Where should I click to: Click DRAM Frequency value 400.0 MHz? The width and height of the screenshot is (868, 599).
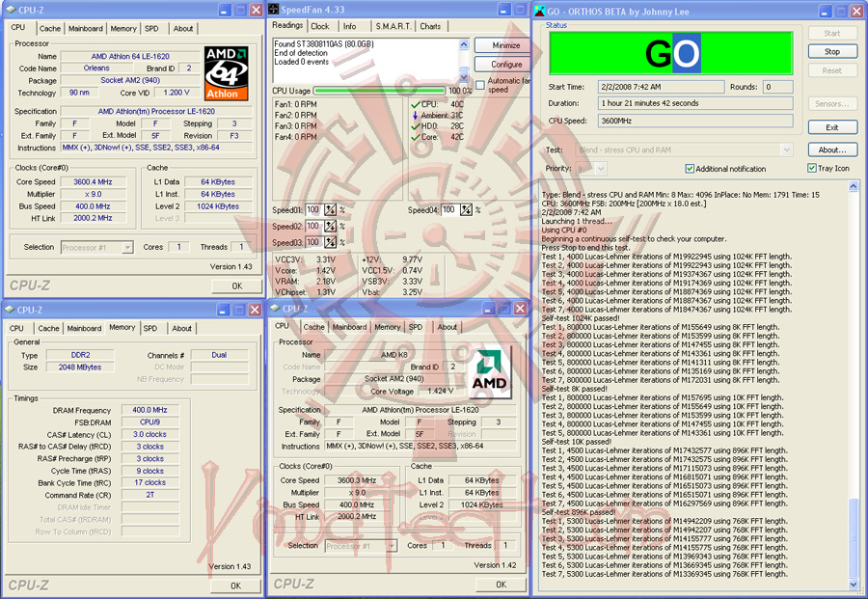pos(150,410)
